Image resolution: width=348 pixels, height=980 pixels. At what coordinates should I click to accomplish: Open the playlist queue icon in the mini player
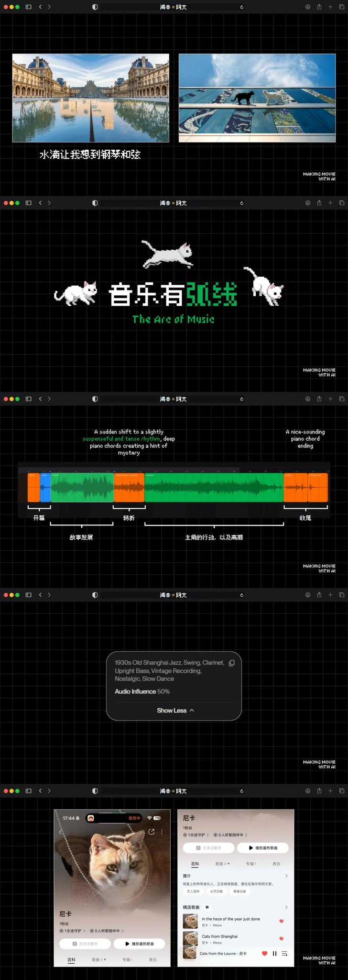pos(284,953)
